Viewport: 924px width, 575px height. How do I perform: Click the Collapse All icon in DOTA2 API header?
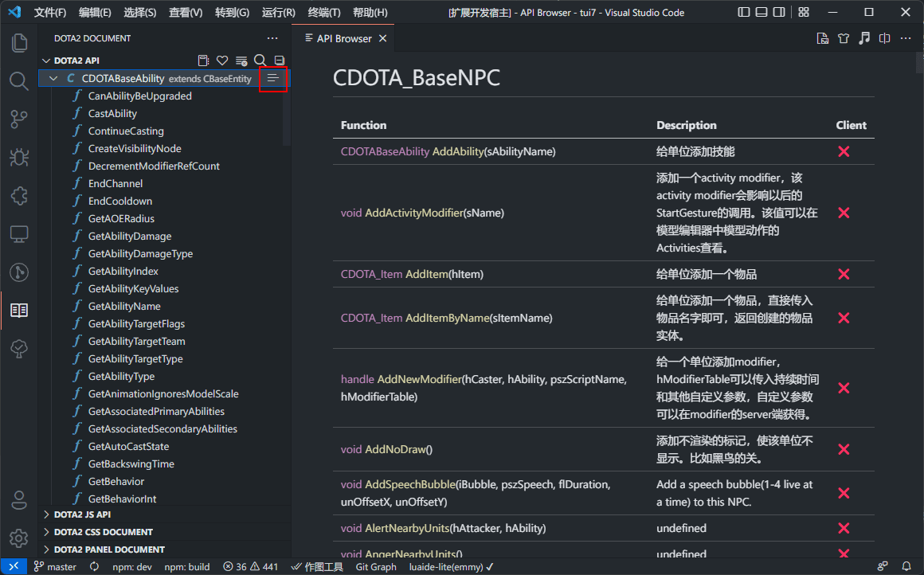[x=280, y=60]
